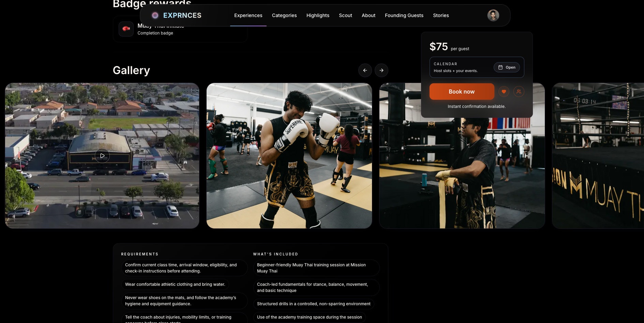The height and width of the screenshot is (323, 644).
Task: Open the About nav item
Action: (x=369, y=15)
